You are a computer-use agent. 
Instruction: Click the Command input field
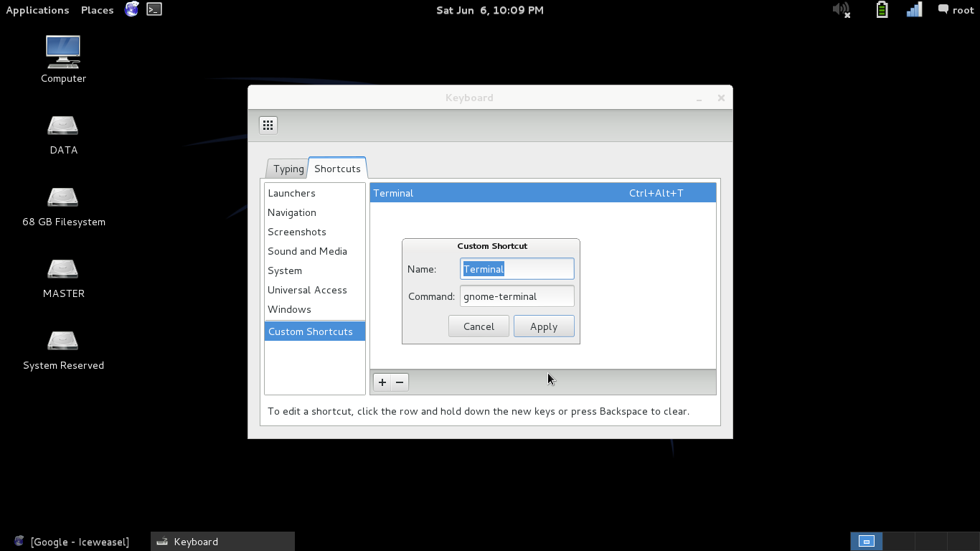[517, 296]
